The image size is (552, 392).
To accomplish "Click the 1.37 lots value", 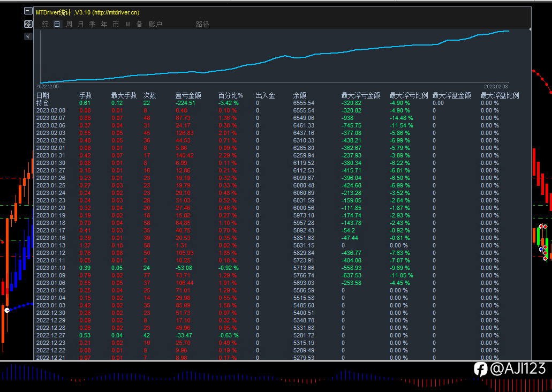I will [85, 245].
